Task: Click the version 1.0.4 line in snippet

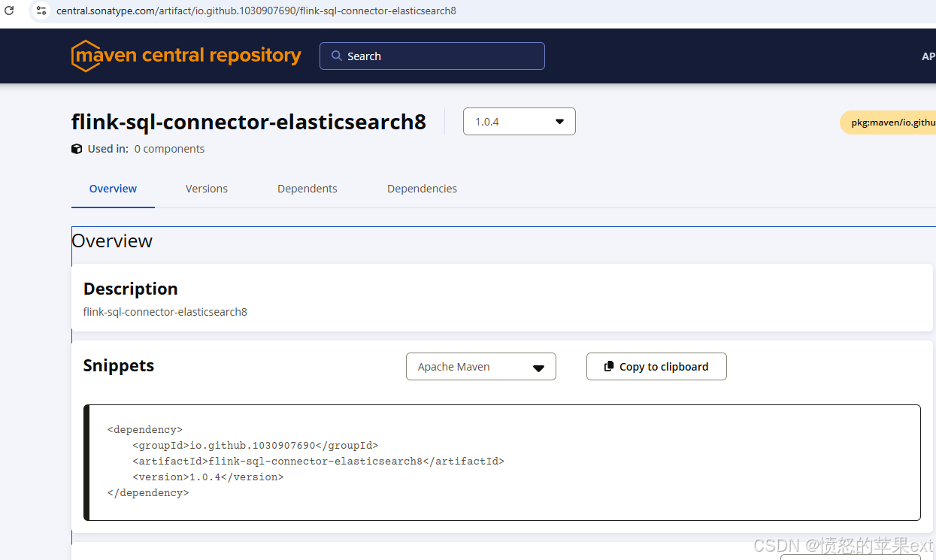Action: (208, 477)
